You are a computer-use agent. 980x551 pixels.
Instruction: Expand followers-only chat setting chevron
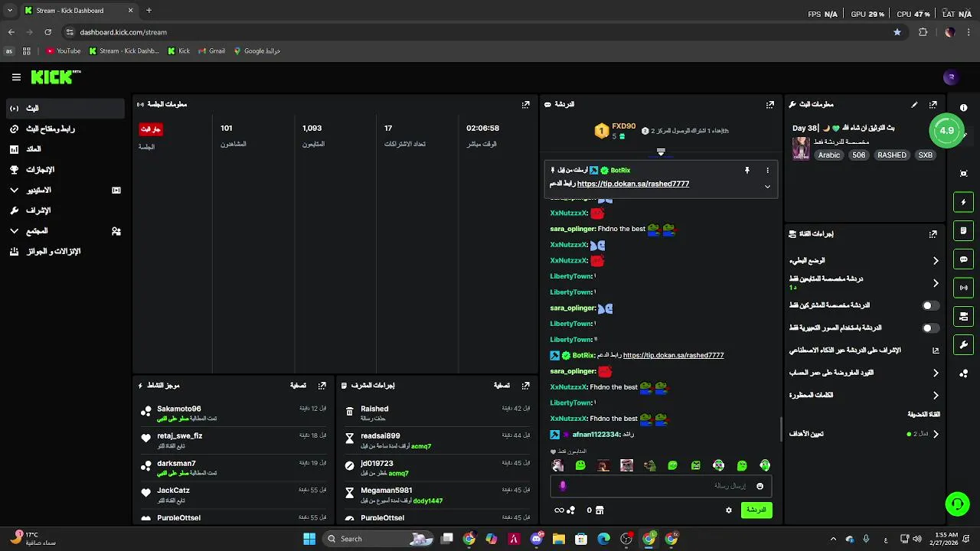[x=936, y=283]
